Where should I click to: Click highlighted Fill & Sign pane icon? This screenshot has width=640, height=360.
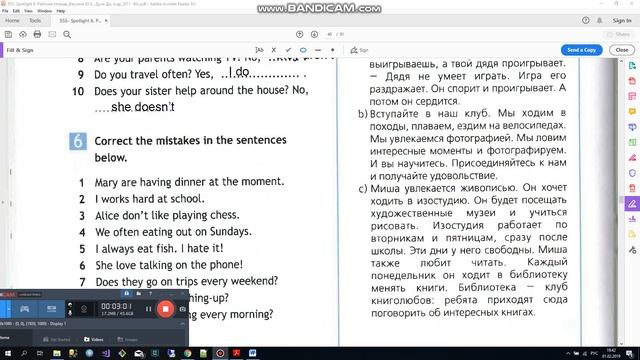tap(632, 204)
